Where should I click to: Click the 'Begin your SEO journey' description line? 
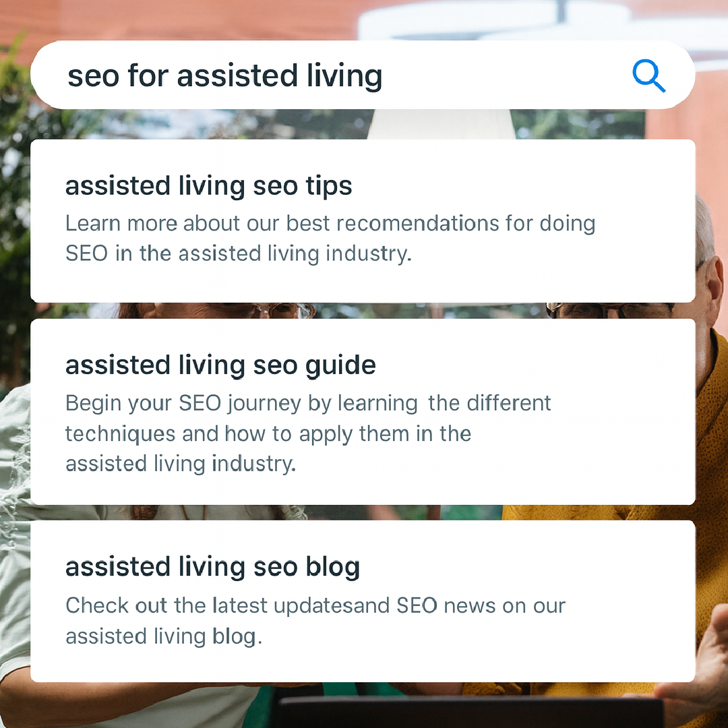coord(308,403)
